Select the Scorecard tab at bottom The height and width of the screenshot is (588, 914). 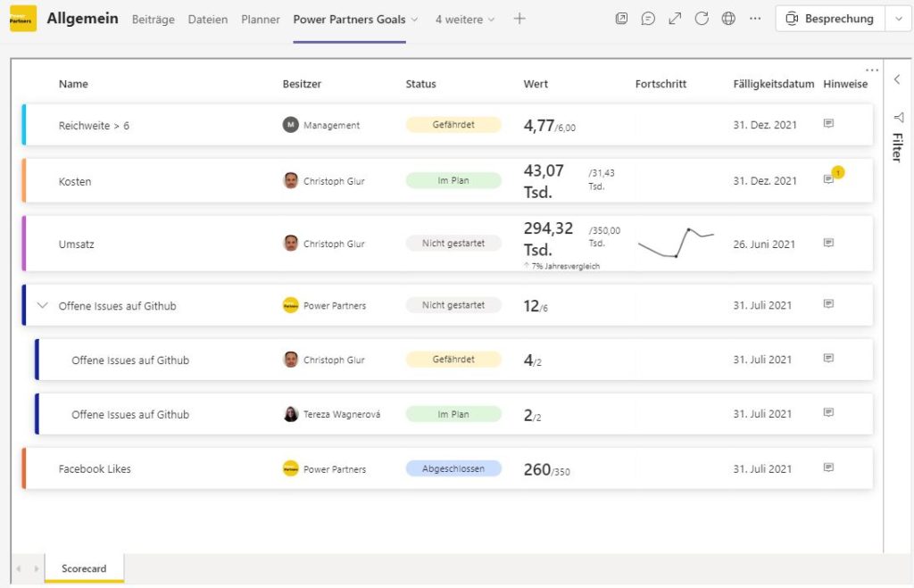[x=84, y=568]
